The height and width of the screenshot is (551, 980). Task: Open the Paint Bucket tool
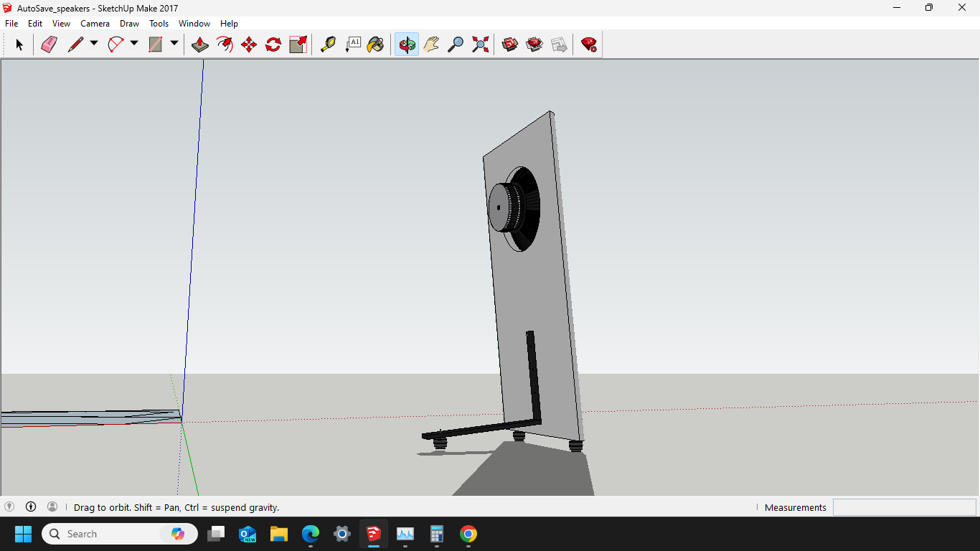click(x=374, y=44)
